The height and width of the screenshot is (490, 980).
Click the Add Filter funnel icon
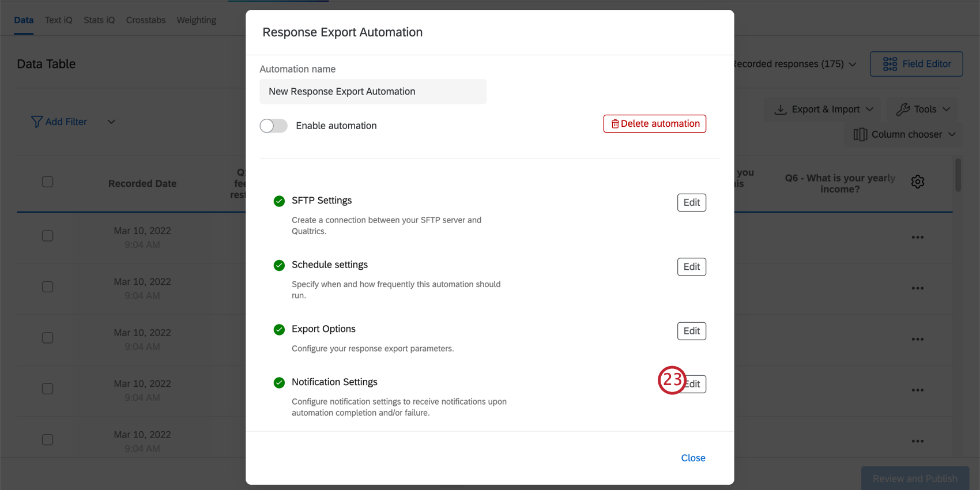point(37,122)
